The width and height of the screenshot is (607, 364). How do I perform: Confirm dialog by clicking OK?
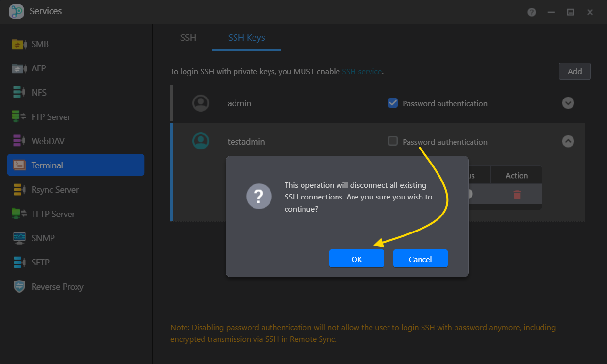[356, 259]
